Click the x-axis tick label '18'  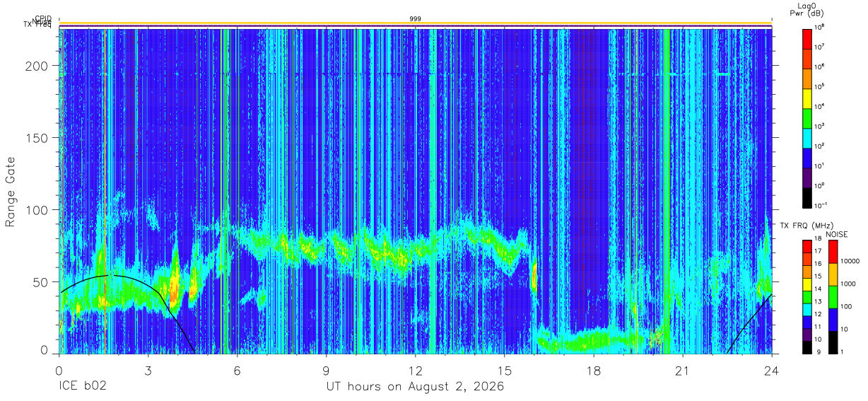(594, 370)
